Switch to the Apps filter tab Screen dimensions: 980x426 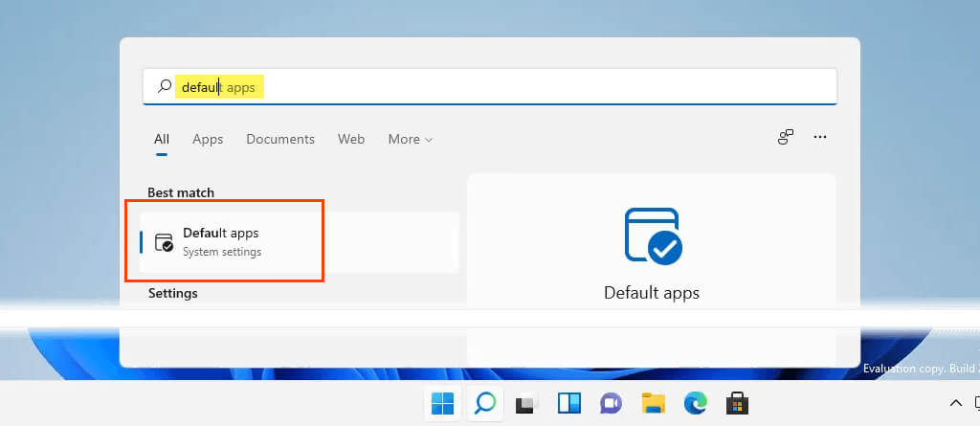tap(208, 140)
